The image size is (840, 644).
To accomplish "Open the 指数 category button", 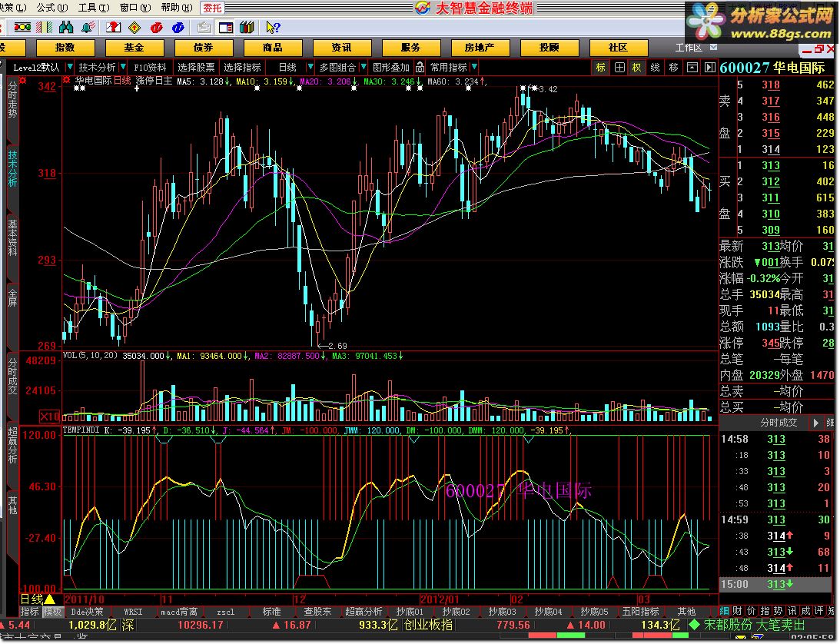I will [x=65, y=47].
